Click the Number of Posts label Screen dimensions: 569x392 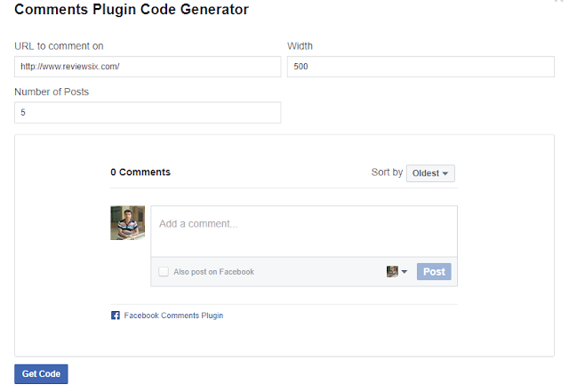[52, 92]
